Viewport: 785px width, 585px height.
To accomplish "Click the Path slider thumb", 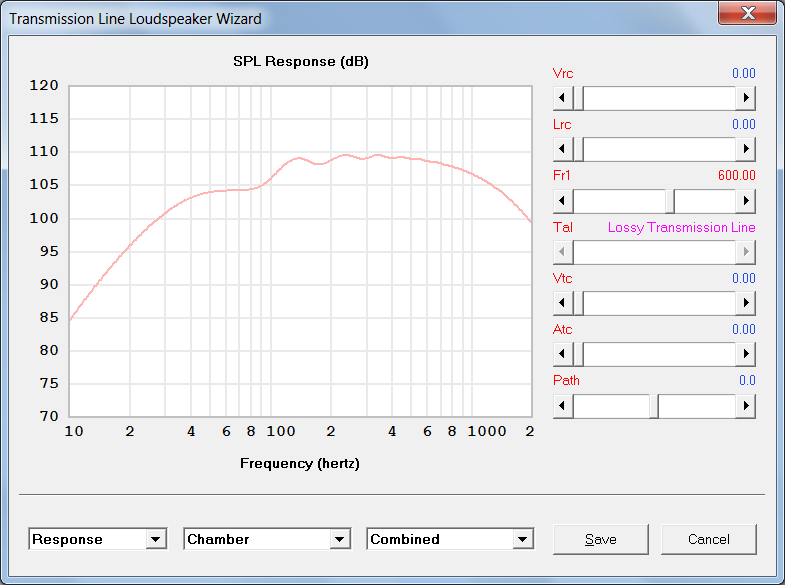I will pyautogui.click(x=654, y=406).
